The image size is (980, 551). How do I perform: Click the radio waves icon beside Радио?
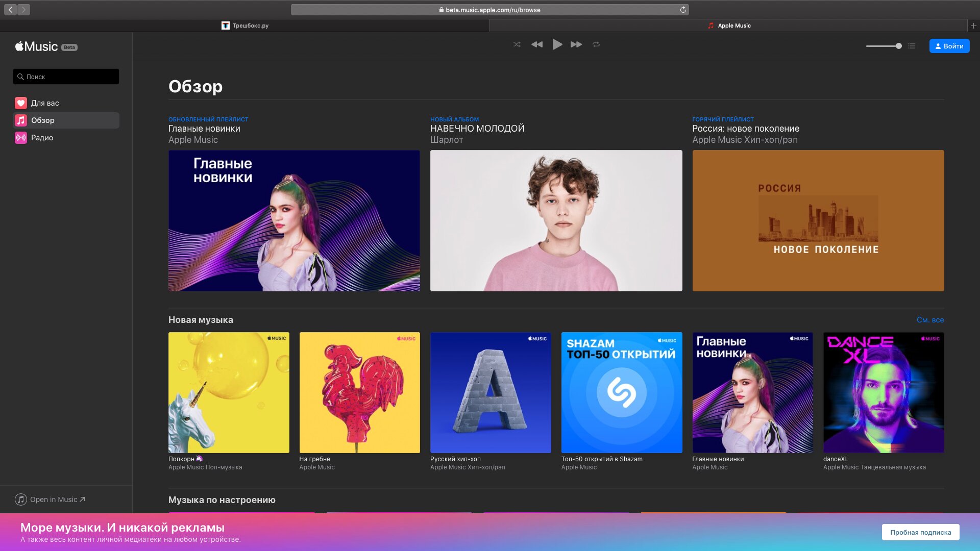21,138
